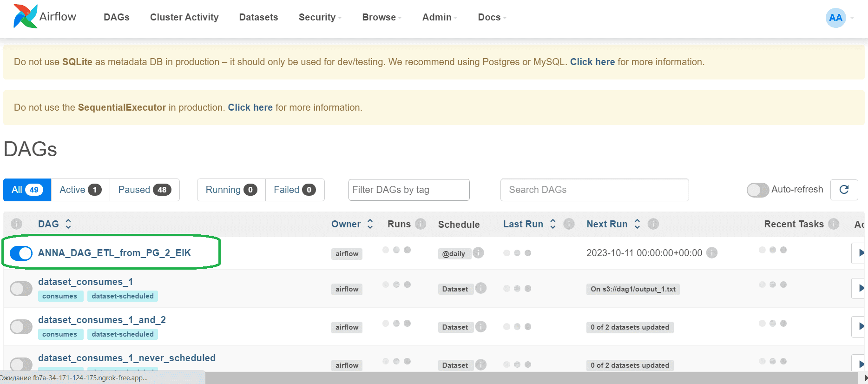Screen dimensions: 868x384
Task: Click info icon beside Runs column header
Action: pos(421,224)
